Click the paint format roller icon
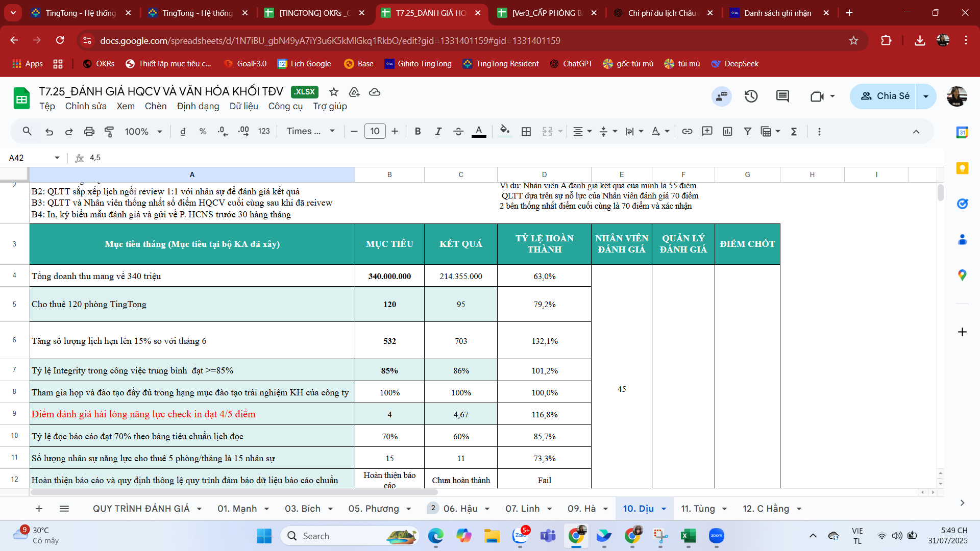Image resolution: width=980 pixels, height=551 pixels. pyautogui.click(x=109, y=132)
